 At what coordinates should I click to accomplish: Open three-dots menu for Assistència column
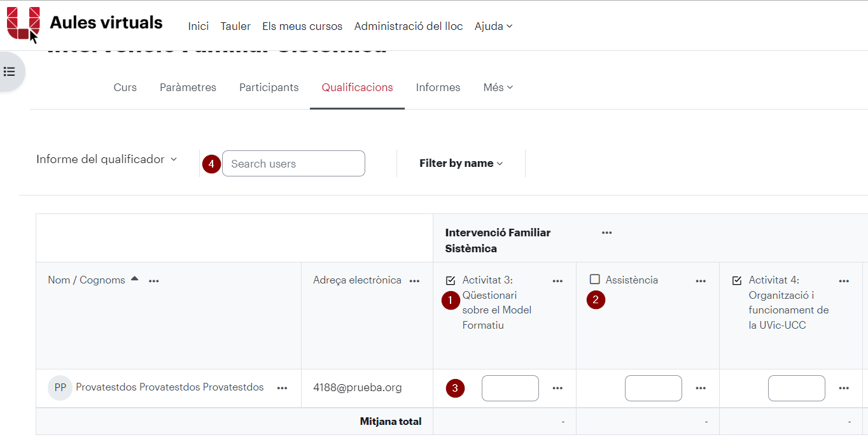click(x=701, y=281)
